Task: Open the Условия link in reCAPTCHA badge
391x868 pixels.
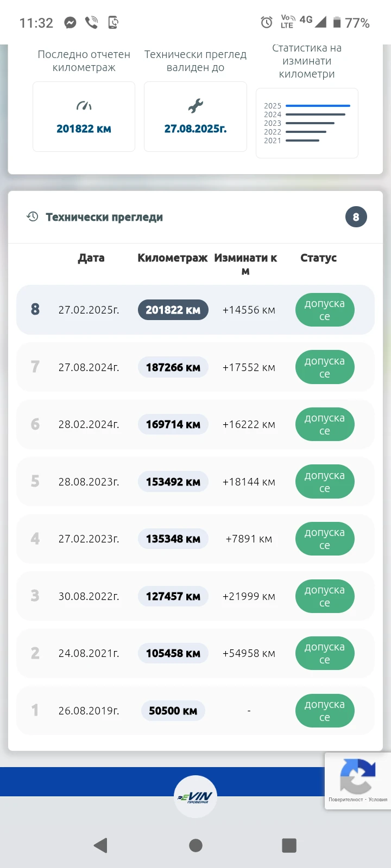Action: click(378, 800)
